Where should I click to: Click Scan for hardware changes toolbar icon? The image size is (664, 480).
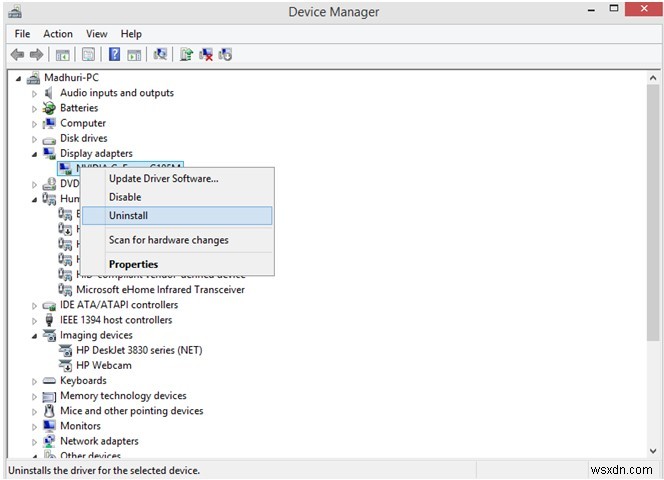pos(160,54)
